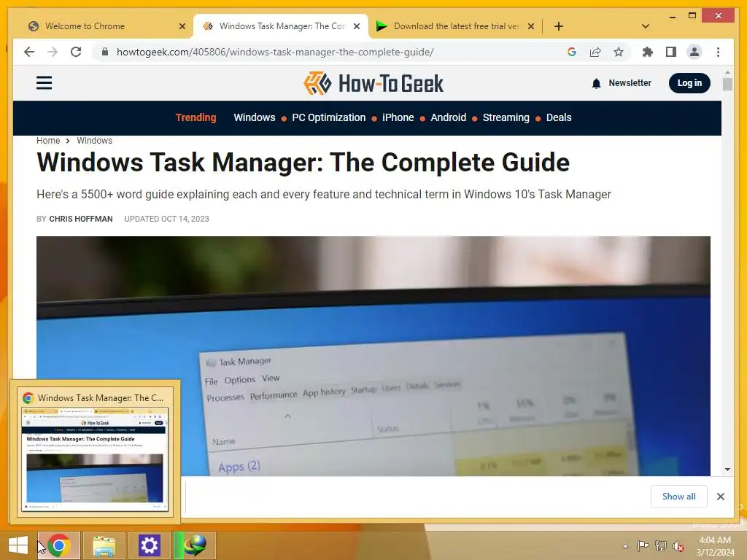Open the Newsletter link
Screen dimensions: 747x560
click(x=630, y=83)
